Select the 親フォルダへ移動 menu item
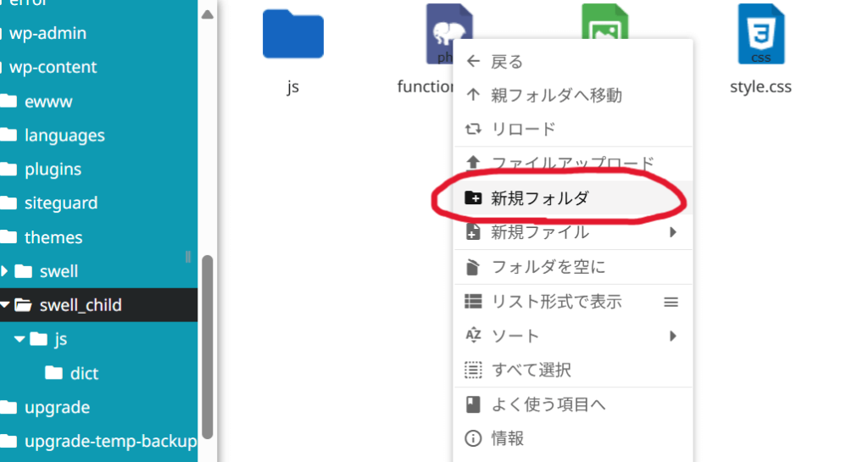The height and width of the screenshot is (462, 868). pyautogui.click(x=556, y=96)
